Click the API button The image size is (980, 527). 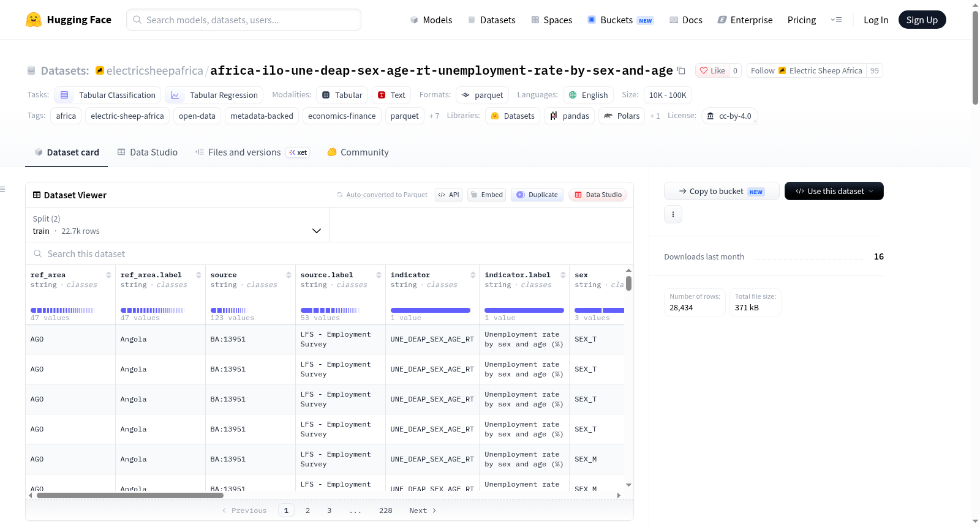pos(448,195)
